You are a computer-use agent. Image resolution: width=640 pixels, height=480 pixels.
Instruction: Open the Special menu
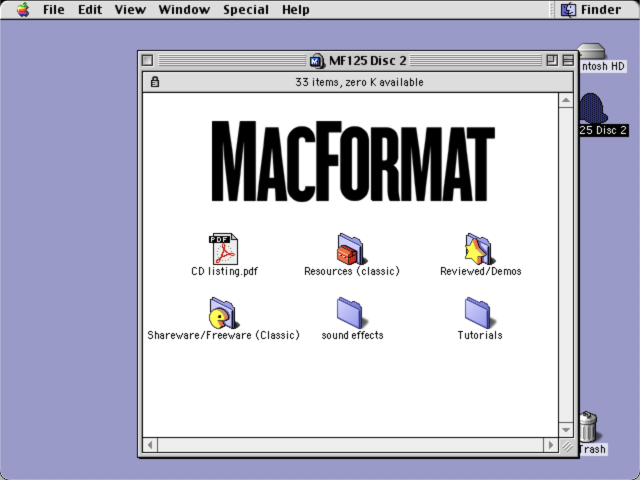(x=246, y=9)
